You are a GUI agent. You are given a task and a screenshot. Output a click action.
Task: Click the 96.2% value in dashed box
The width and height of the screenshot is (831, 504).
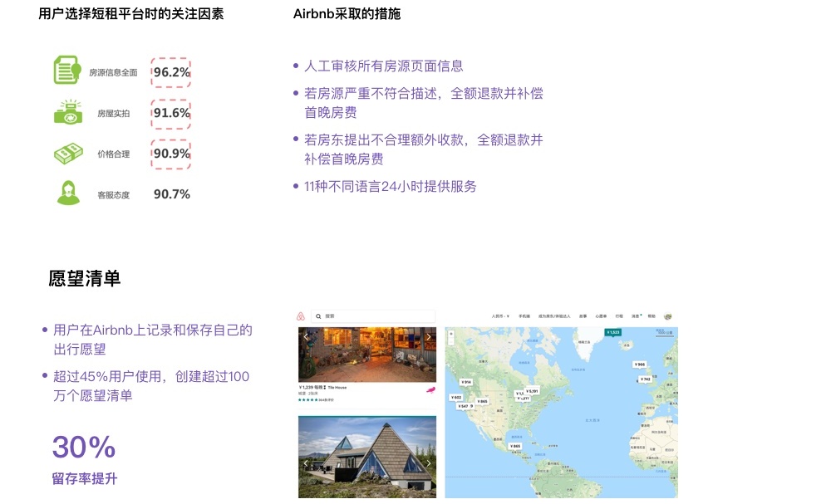[171, 72]
